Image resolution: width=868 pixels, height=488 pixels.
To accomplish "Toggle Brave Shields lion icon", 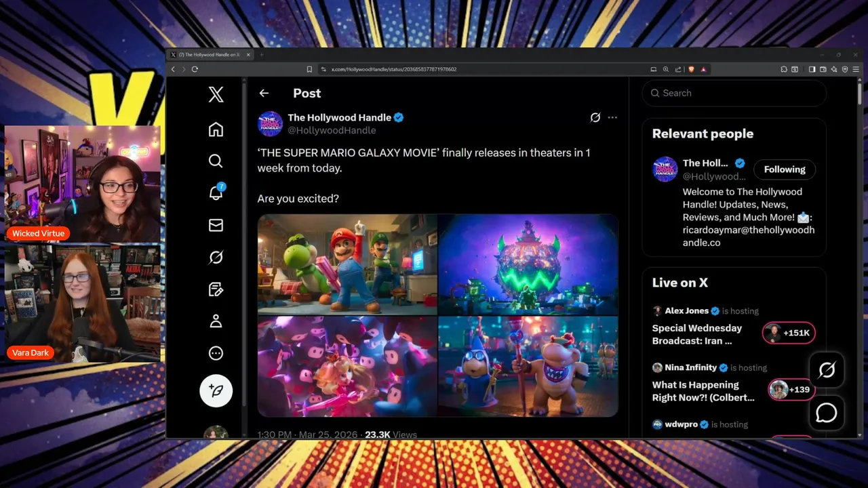I will [691, 69].
